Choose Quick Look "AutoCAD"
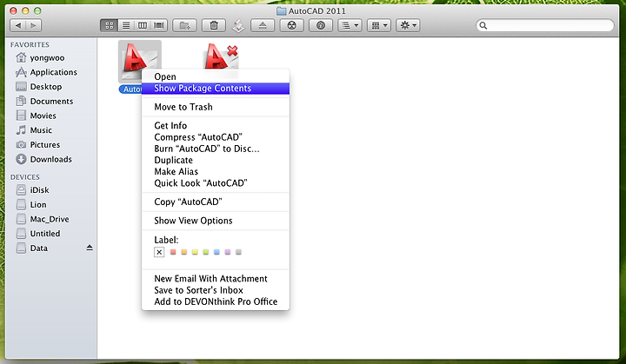The width and height of the screenshot is (626, 364). pyautogui.click(x=216, y=183)
